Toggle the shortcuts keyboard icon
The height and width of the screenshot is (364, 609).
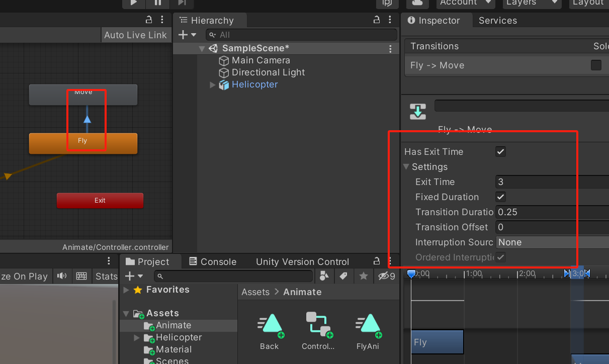pos(81,276)
